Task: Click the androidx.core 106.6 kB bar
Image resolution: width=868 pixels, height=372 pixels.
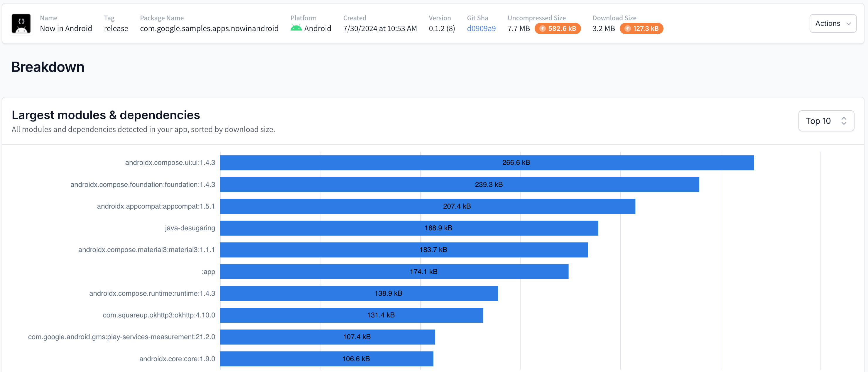Action: [326, 359]
